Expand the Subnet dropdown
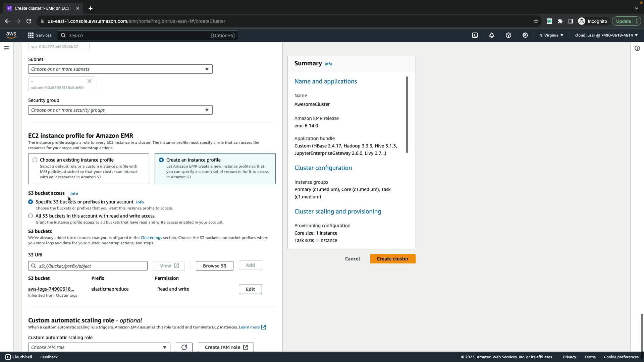The width and height of the screenshot is (644, 362). 120,69
